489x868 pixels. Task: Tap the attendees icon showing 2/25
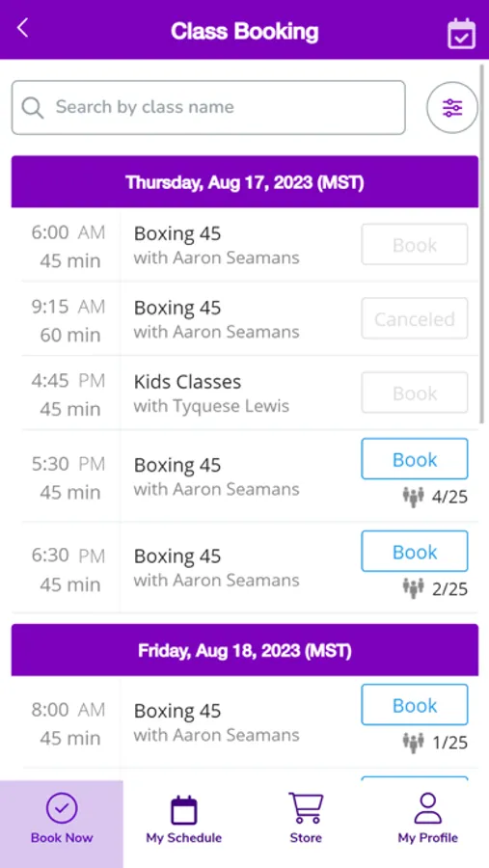(413, 588)
